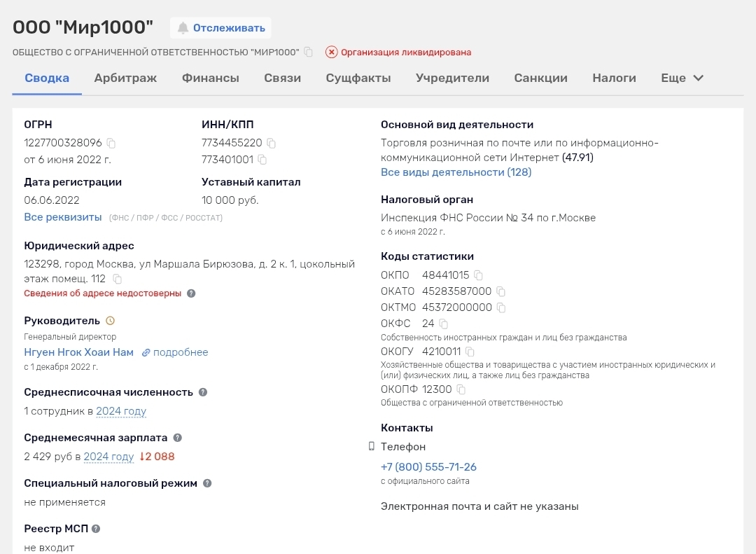Screen dimensions: 756x554
Task: Click the Отслеживать button
Action: [x=220, y=28]
